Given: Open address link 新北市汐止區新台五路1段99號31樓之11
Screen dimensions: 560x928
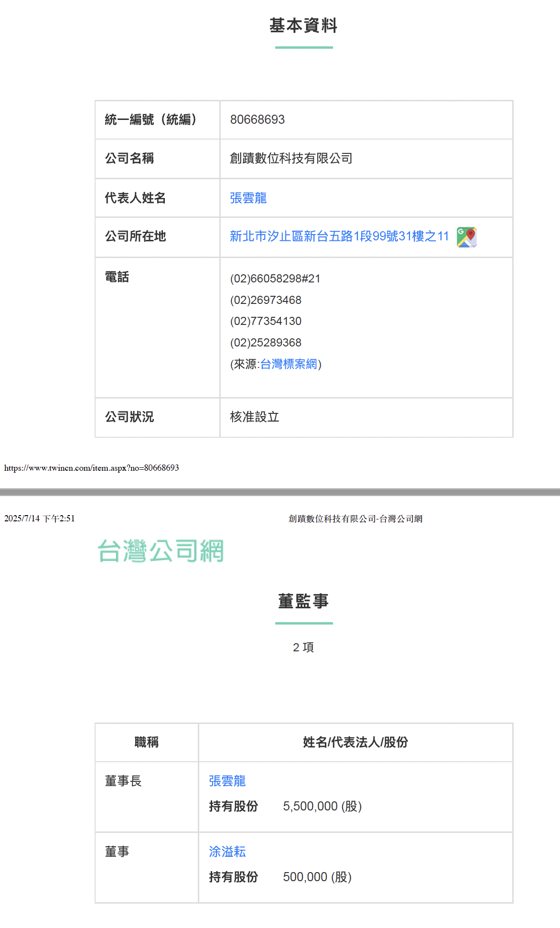Looking at the screenshot, I should pos(339,237).
